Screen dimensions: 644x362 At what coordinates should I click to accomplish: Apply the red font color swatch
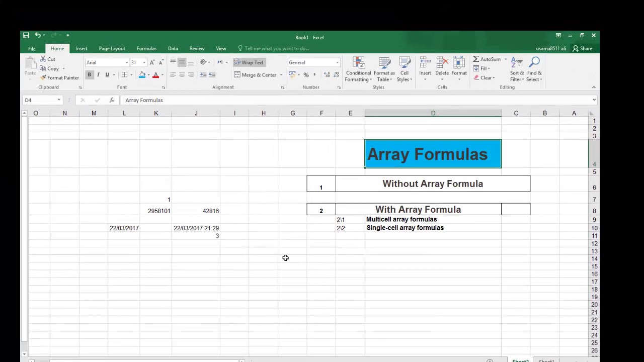click(x=155, y=75)
